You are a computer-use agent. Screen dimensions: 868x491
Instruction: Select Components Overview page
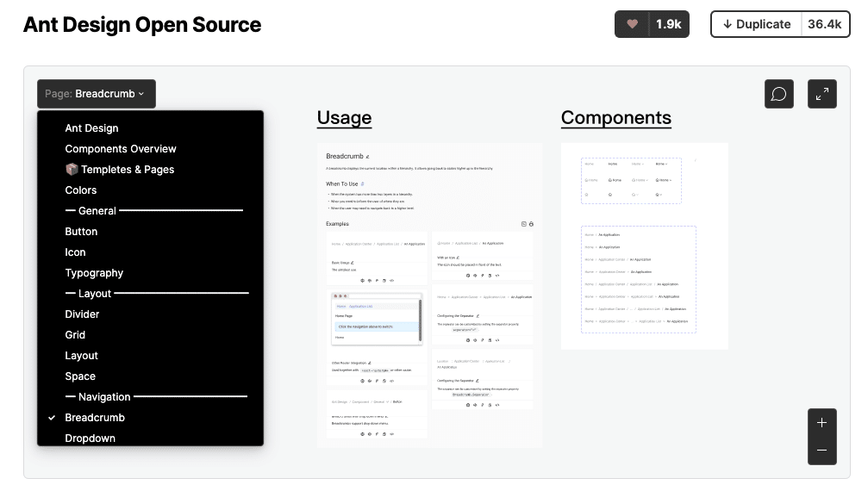pos(121,149)
